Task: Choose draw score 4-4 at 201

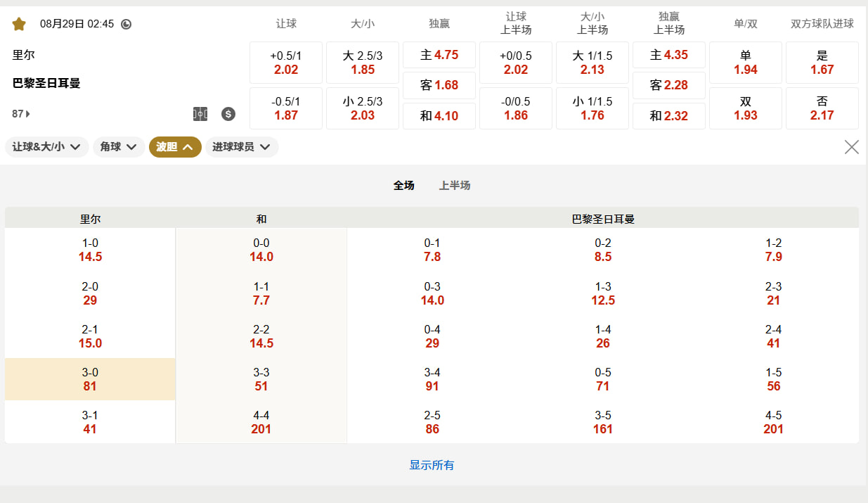Action: tap(261, 422)
